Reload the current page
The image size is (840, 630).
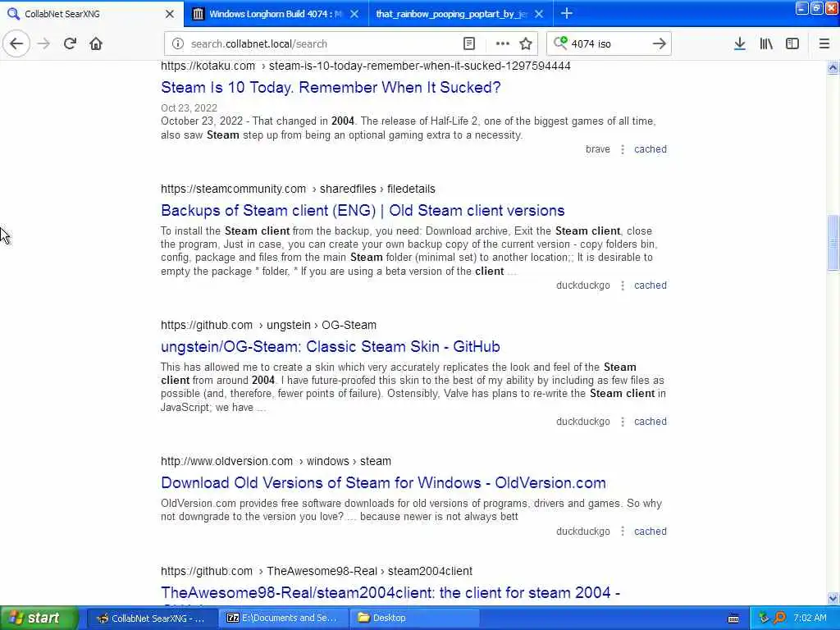click(70, 44)
